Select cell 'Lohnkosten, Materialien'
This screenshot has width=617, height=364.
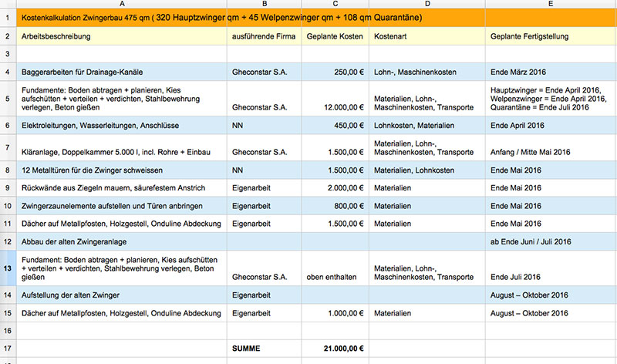tap(427, 126)
